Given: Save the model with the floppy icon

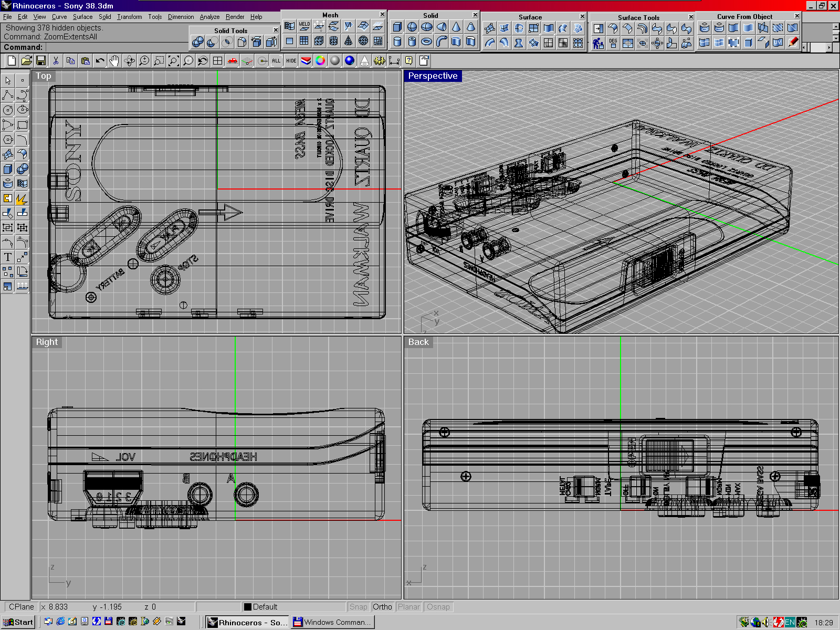Looking at the screenshot, I should click(41, 61).
